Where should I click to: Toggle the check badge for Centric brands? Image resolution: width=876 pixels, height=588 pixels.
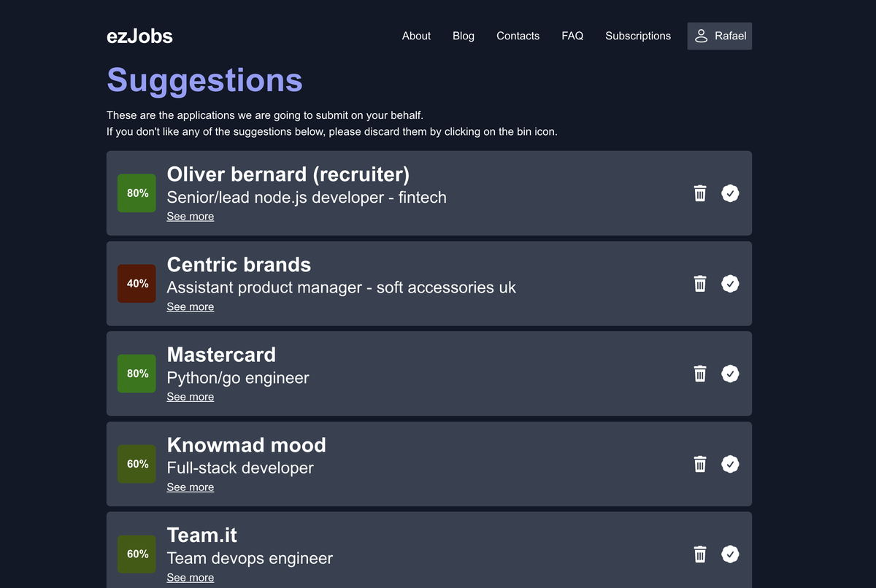point(730,284)
